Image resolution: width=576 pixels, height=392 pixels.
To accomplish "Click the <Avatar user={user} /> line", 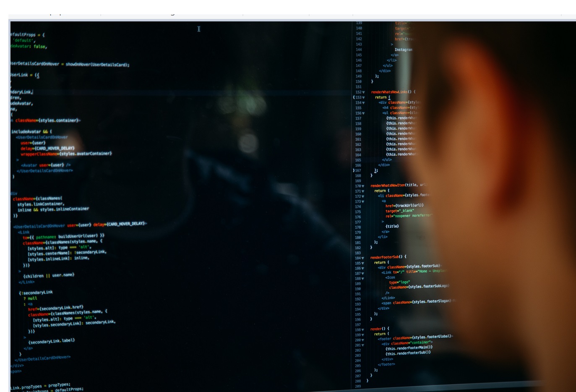I will [x=46, y=165].
